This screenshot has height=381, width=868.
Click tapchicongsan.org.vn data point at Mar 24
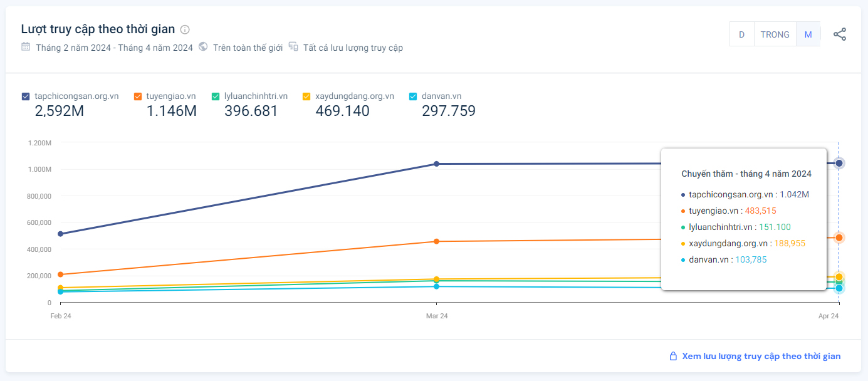pyautogui.click(x=436, y=164)
